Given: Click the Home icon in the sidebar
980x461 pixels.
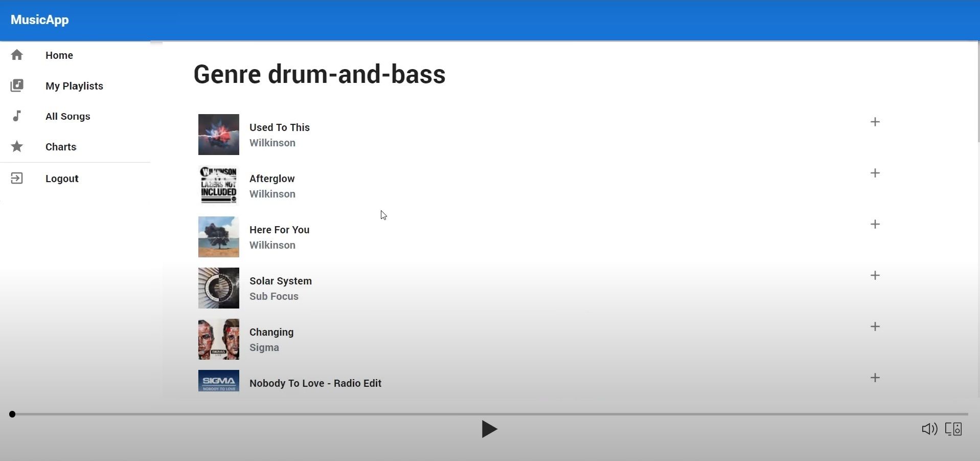Looking at the screenshot, I should click(x=17, y=55).
